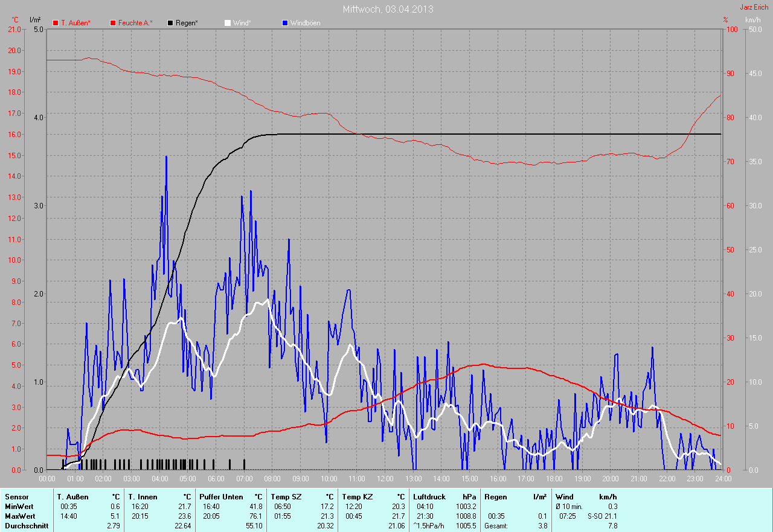Click the 12:00 time axis label

(x=385, y=479)
